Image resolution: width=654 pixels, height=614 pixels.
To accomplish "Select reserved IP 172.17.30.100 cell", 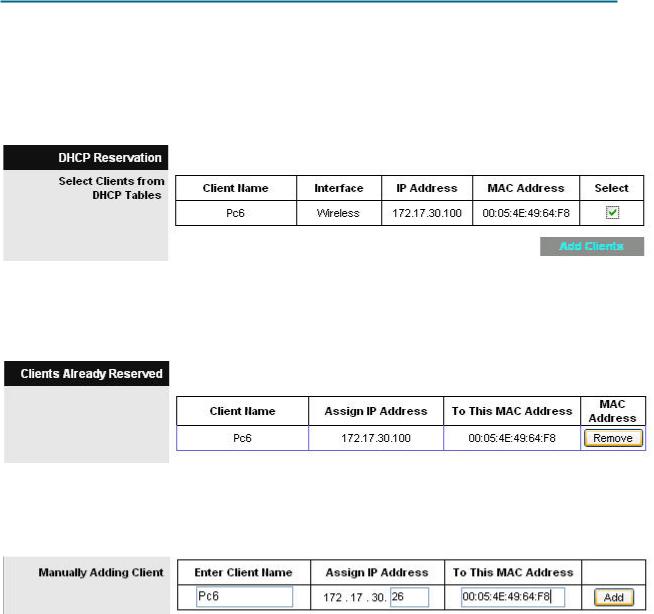I will pos(376,438).
